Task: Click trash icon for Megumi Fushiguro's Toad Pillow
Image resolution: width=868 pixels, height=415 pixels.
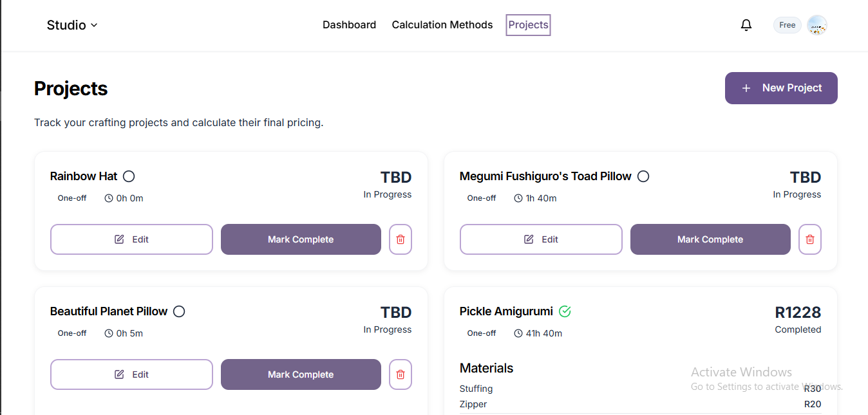Action: [810, 239]
